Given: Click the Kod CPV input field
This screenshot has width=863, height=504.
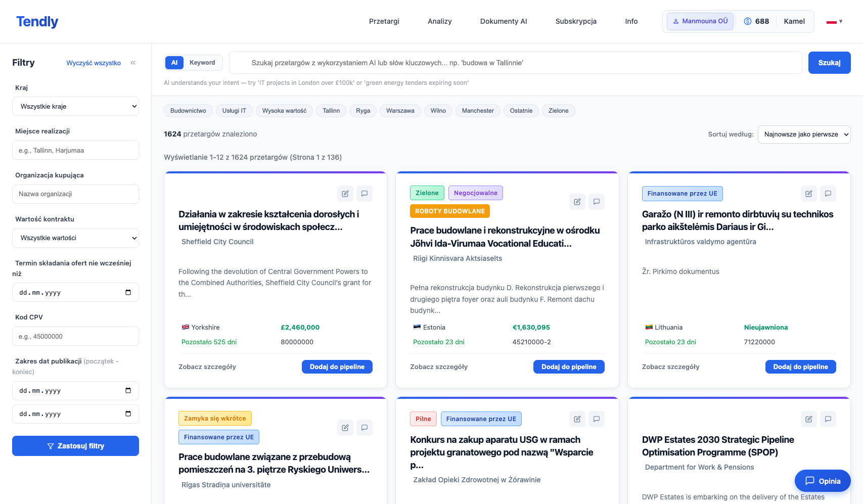Looking at the screenshot, I should (x=75, y=336).
